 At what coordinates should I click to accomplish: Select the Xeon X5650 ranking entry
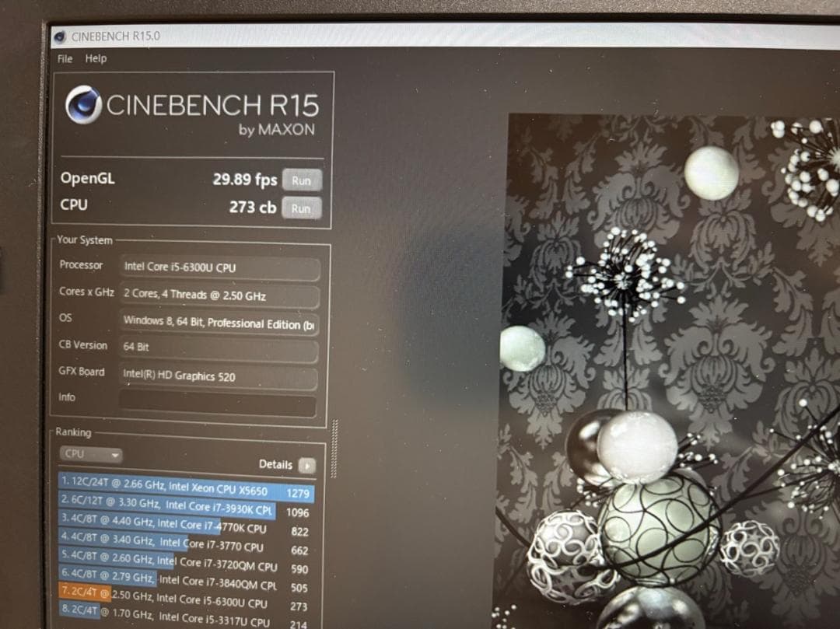[x=185, y=491]
